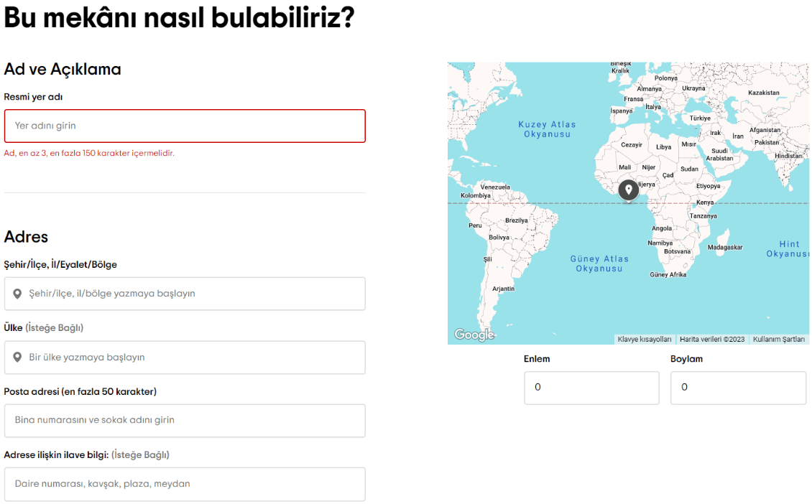812x504 pixels.
Task: Open 'Klavye kısayolları' on the map
Action: (x=645, y=340)
